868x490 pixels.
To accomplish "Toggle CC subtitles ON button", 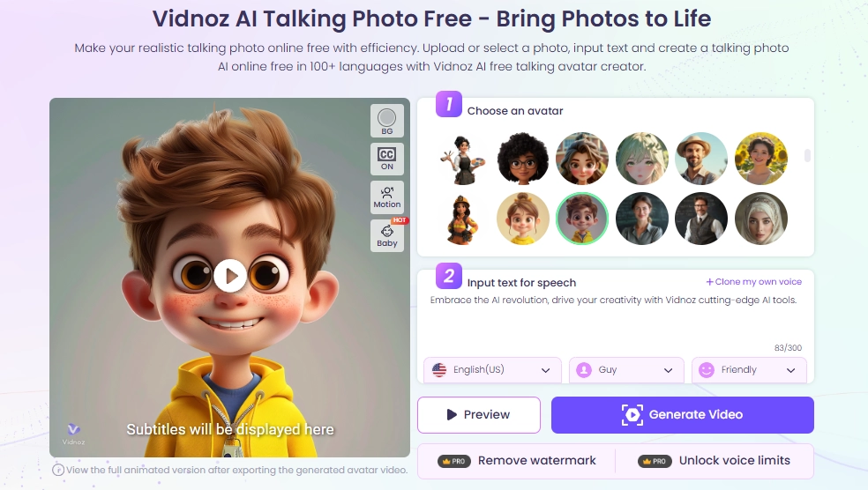I will pyautogui.click(x=387, y=159).
